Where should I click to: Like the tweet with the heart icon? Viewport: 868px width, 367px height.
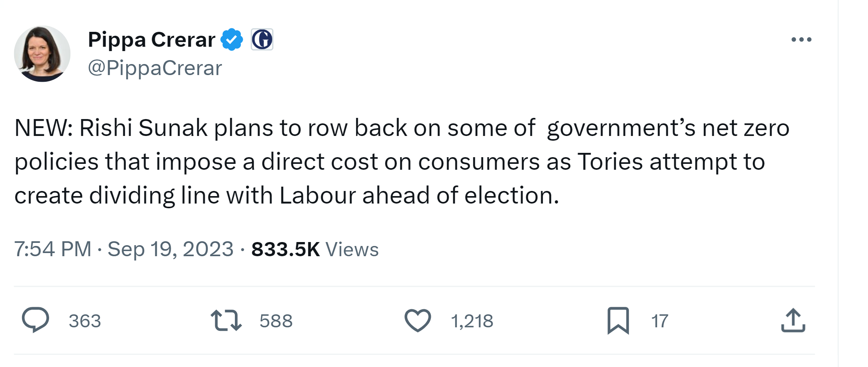[x=418, y=320]
